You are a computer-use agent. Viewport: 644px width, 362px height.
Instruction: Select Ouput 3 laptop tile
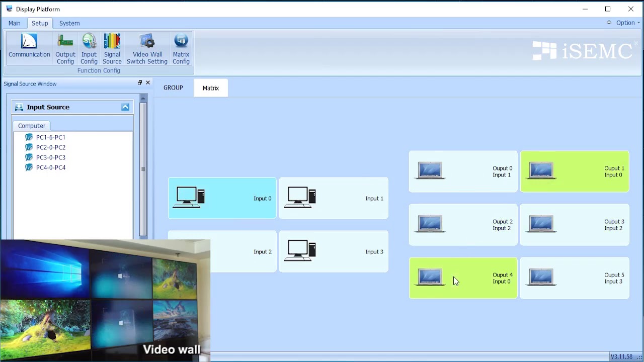pyautogui.click(x=575, y=225)
